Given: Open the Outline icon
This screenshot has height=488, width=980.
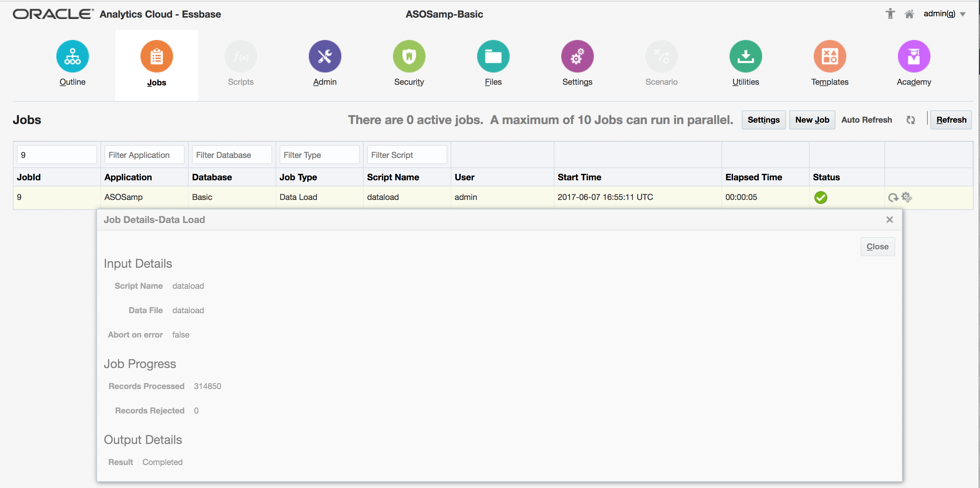Looking at the screenshot, I should [72, 56].
